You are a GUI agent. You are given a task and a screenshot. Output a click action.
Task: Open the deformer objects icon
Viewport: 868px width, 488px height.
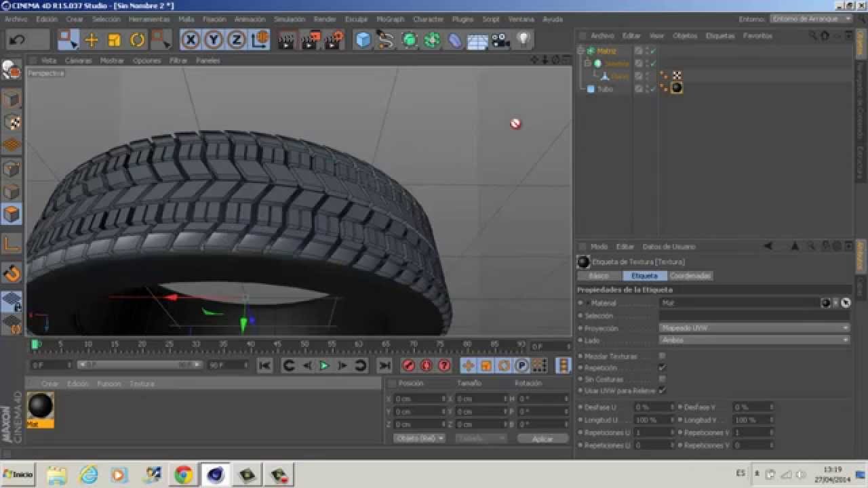pos(454,40)
